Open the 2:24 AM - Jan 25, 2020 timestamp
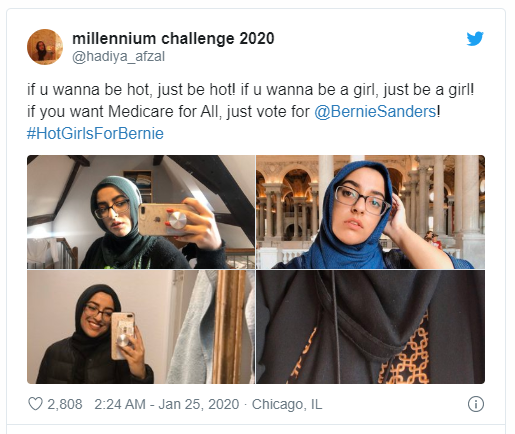The height and width of the screenshot is (434, 515). pos(167,404)
